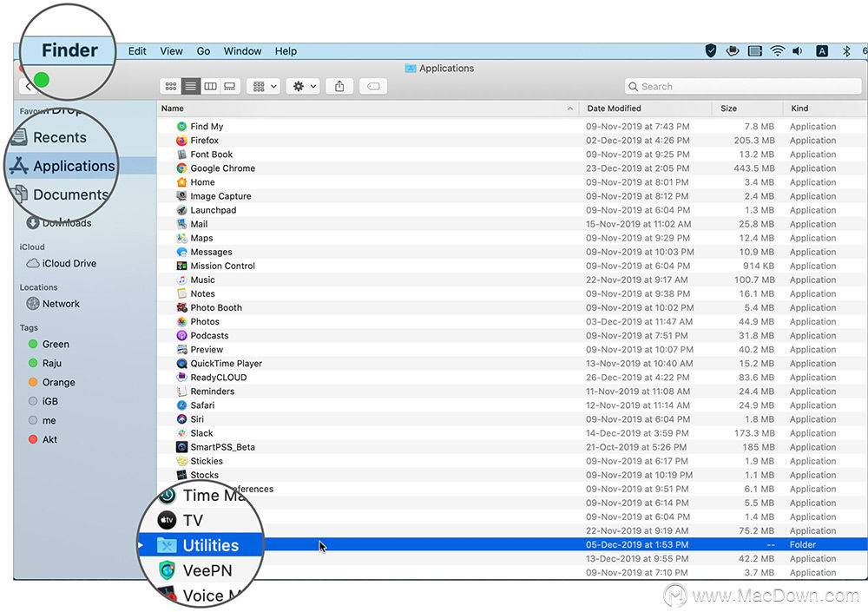Select the Slack app icon

point(181,433)
